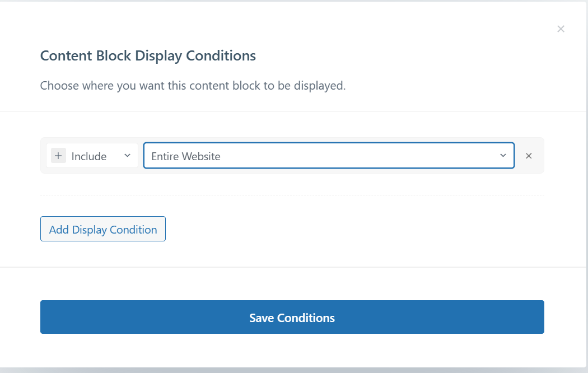The height and width of the screenshot is (373, 588).
Task: Remove the Entire Website condition row
Action: pos(529,156)
